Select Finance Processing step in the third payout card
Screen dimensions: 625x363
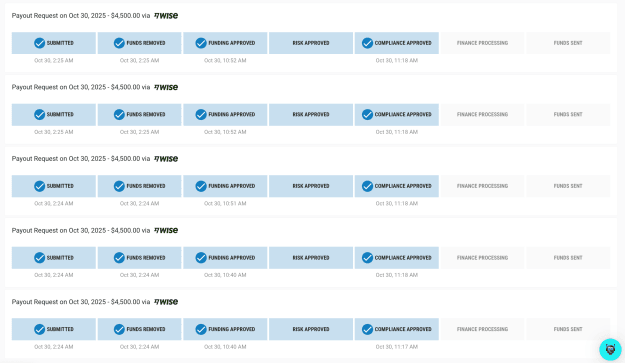tap(482, 186)
